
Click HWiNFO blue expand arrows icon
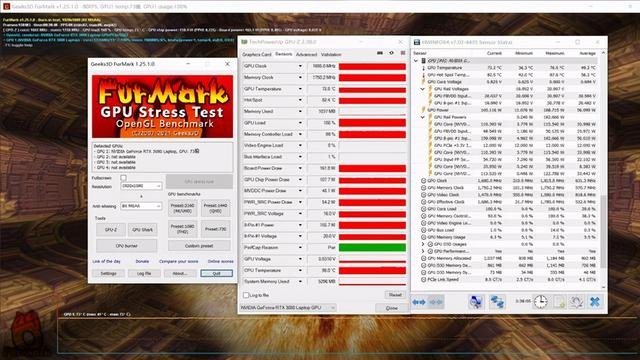tap(419, 302)
